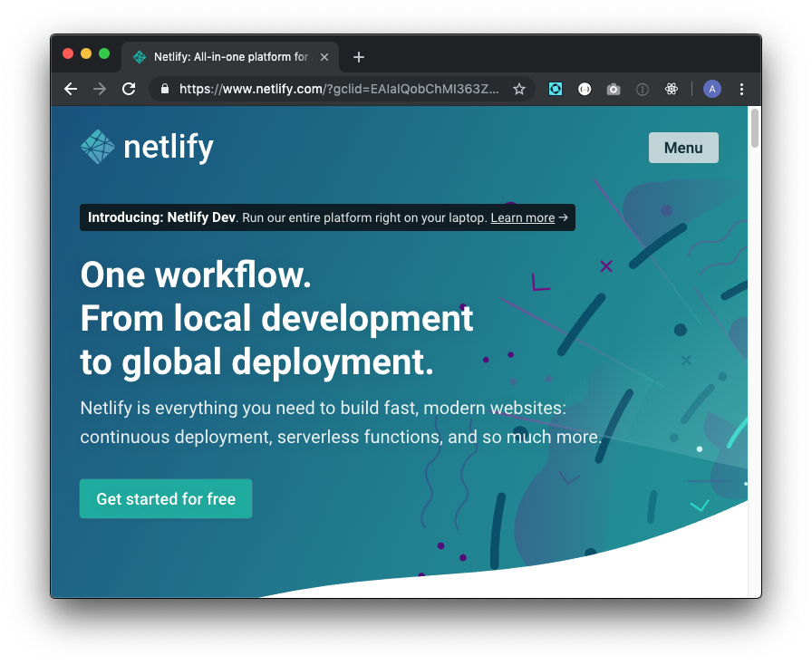812x665 pixels.
Task: Click the Netlify is everything description paragraph
Action: pos(340,422)
